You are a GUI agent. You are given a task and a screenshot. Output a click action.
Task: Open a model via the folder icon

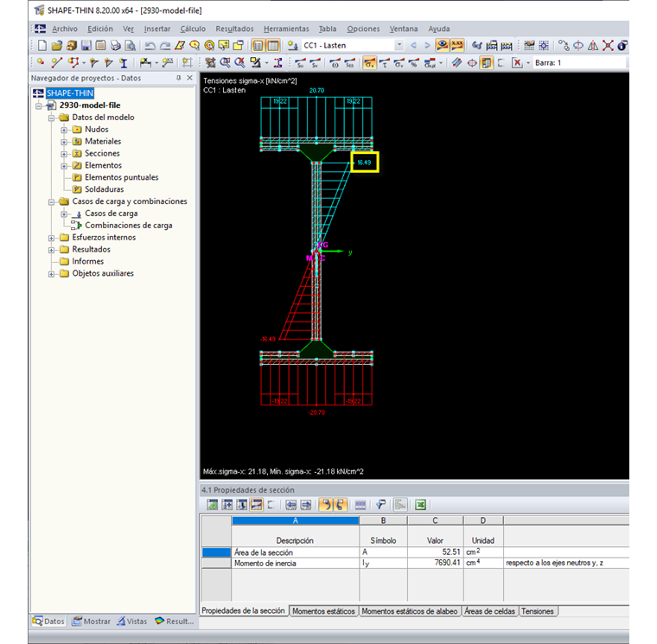click(x=56, y=45)
